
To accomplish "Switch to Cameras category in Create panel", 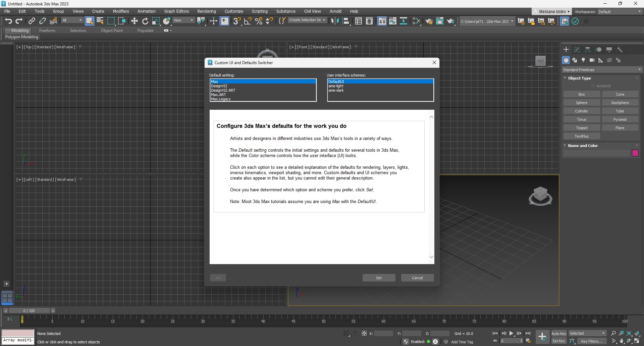I will (592, 60).
